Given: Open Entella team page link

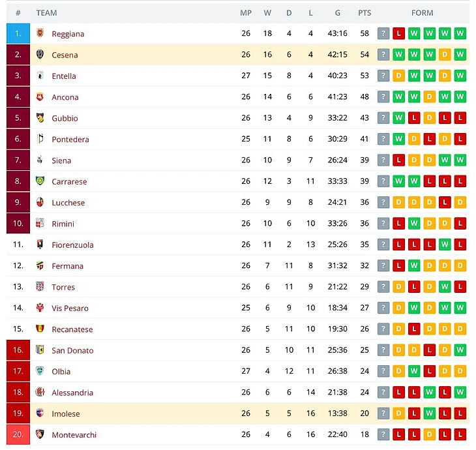Looking at the screenshot, I should tap(64, 76).
